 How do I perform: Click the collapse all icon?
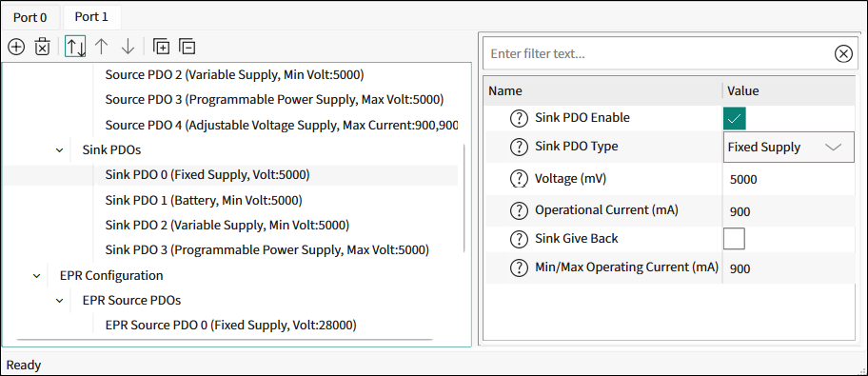[187, 47]
